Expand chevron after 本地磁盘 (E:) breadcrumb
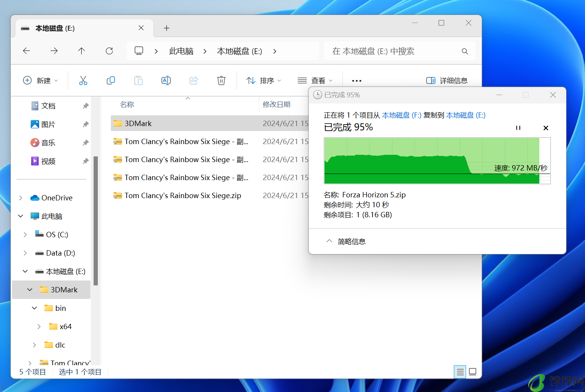The image size is (585, 392). [275, 51]
